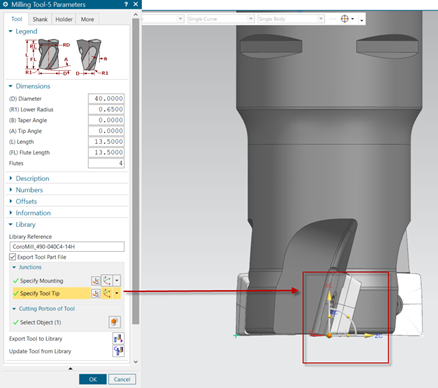Close the Milling Tool-5 Parameters dialog
This screenshot has width=438, height=388.
(136, 4)
